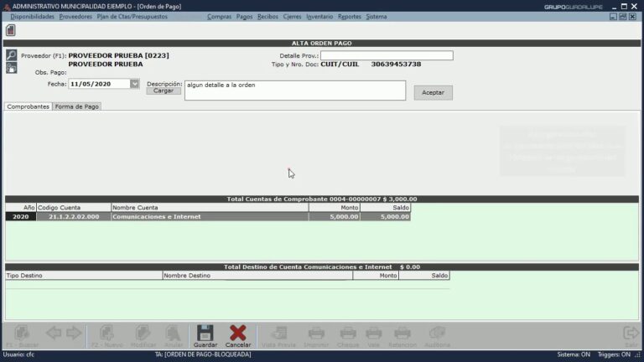Click the icon below the provider search magnifier
The height and width of the screenshot is (362, 644).
12,68
